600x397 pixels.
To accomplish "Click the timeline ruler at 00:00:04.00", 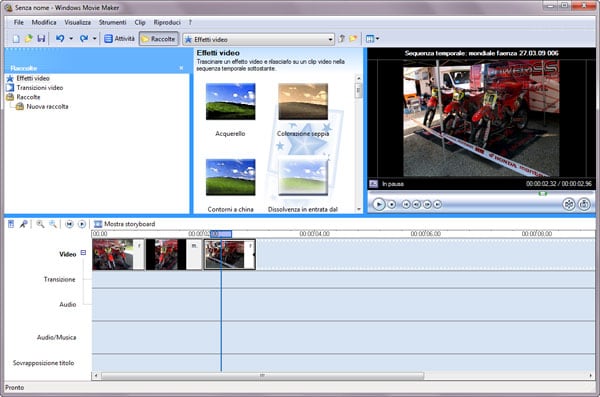I will coord(315,234).
